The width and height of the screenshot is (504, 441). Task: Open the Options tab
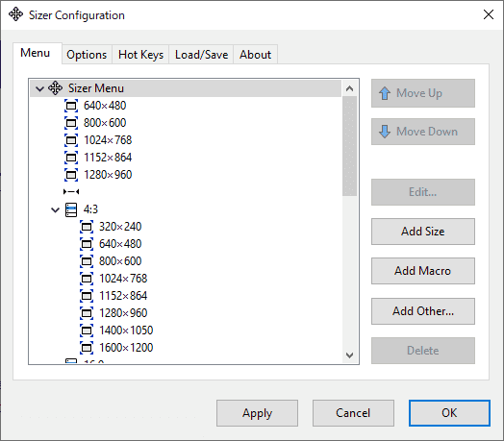(87, 55)
